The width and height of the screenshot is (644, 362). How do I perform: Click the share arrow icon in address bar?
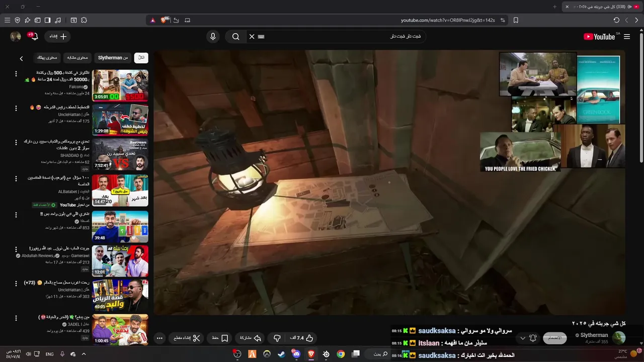(x=176, y=20)
